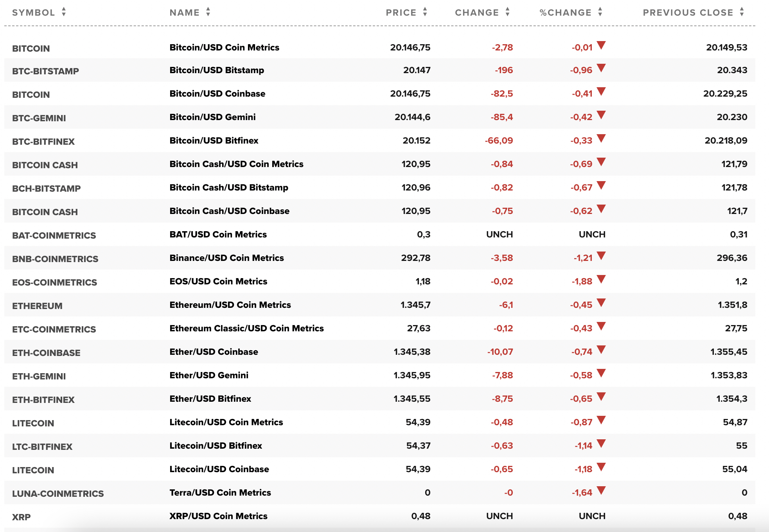Click the NAME column header
Image resolution: width=769 pixels, height=532 pixels.
pos(185,13)
